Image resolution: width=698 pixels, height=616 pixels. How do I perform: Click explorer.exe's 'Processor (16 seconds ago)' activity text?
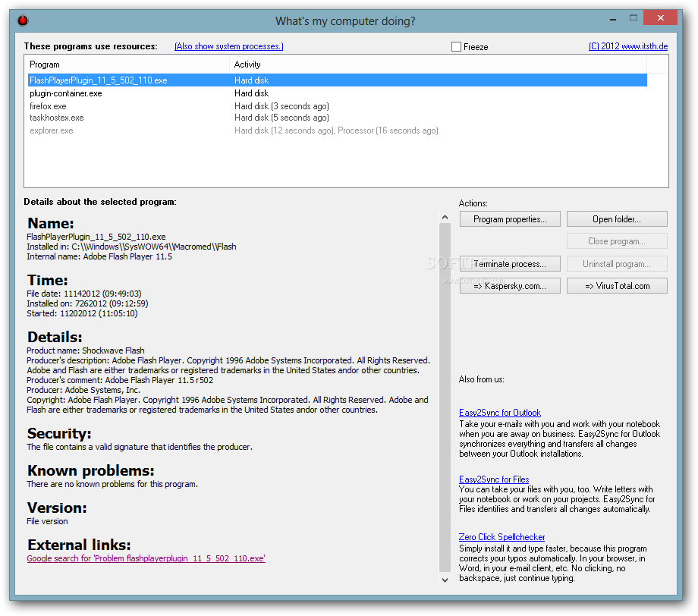pos(388,130)
